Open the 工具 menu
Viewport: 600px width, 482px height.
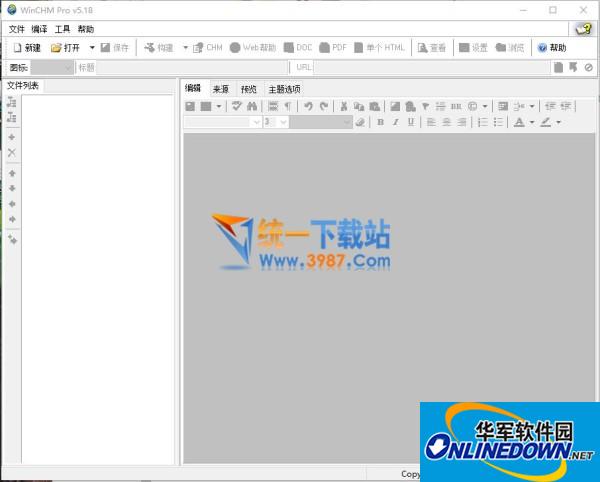(x=62, y=29)
